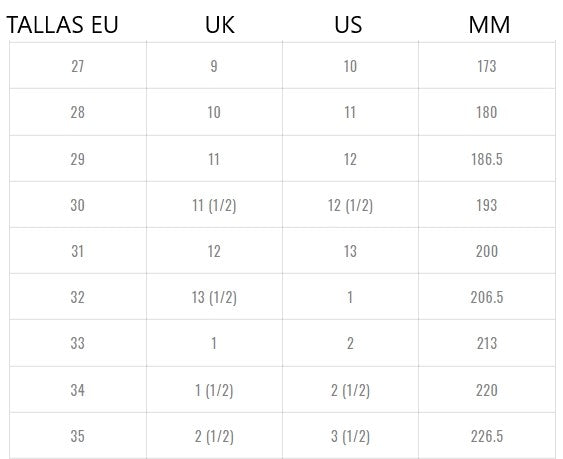
Task: Select EU size 28 cell
Action: [x=78, y=112]
